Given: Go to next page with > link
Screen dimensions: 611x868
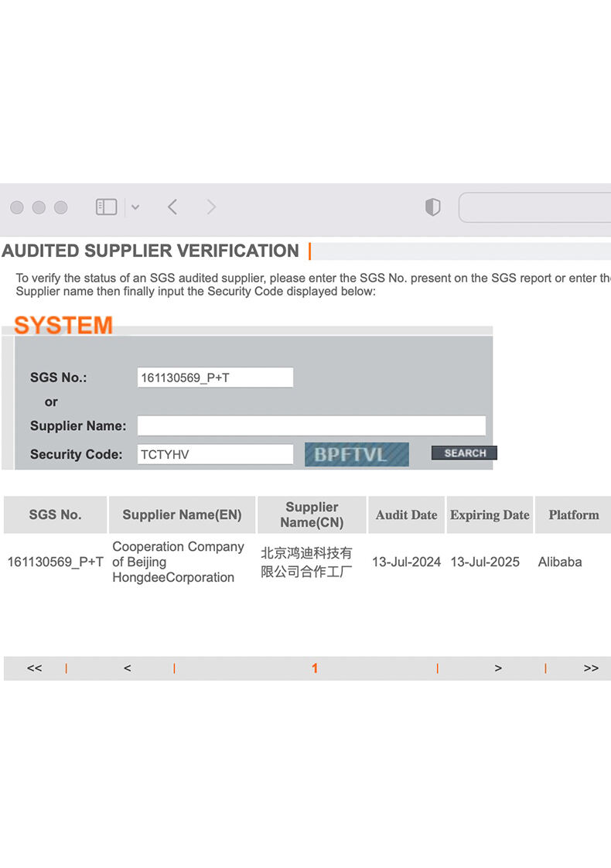Looking at the screenshot, I should (x=498, y=668).
